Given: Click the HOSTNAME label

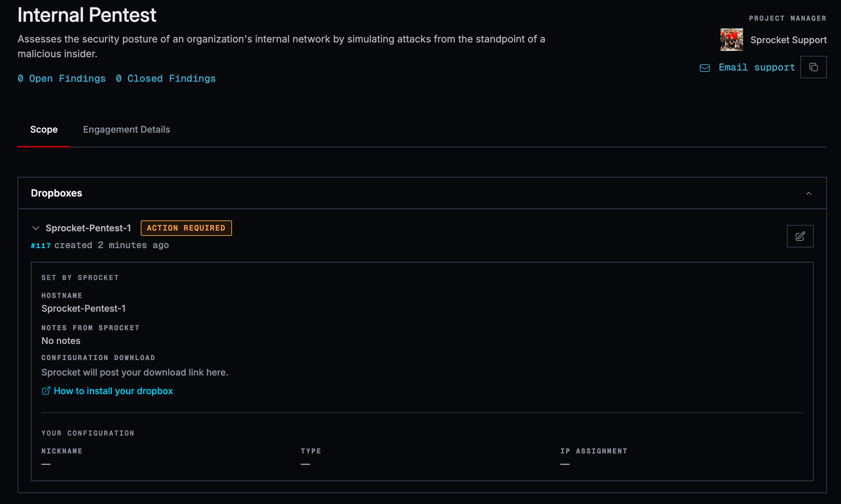Looking at the screenshot, I should pos(62,296).
